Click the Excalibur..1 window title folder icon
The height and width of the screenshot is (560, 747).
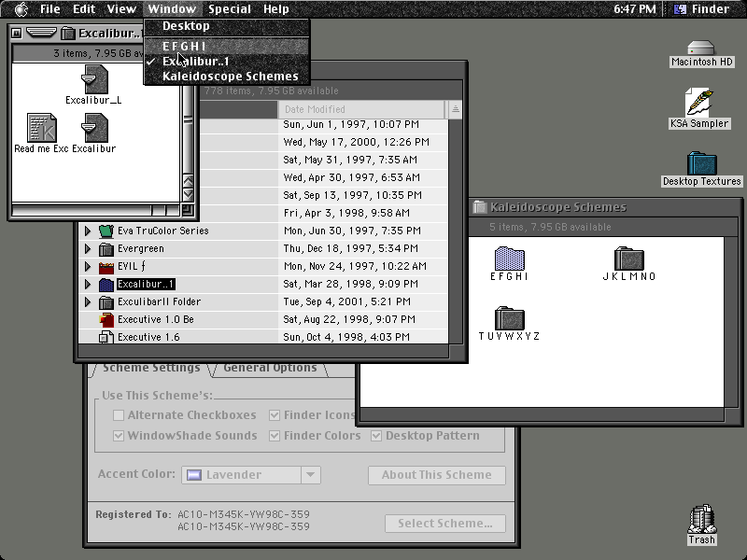click(68, 33)
